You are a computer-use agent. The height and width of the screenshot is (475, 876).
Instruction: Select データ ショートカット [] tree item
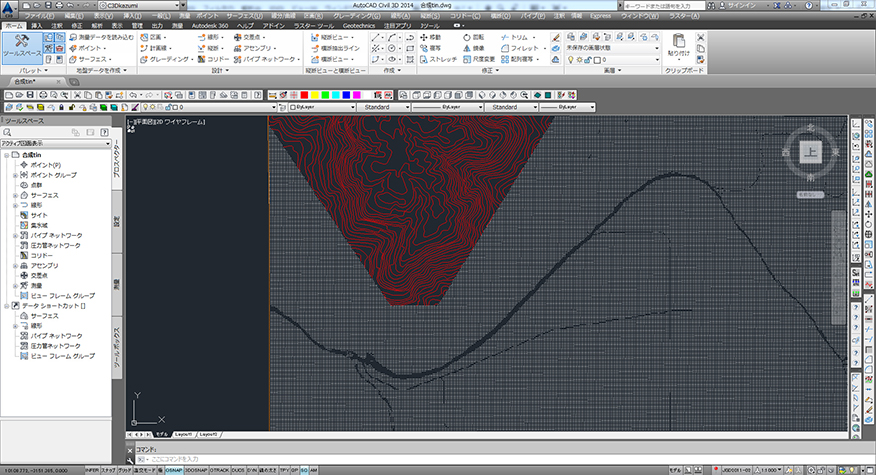tap(53, 306)
